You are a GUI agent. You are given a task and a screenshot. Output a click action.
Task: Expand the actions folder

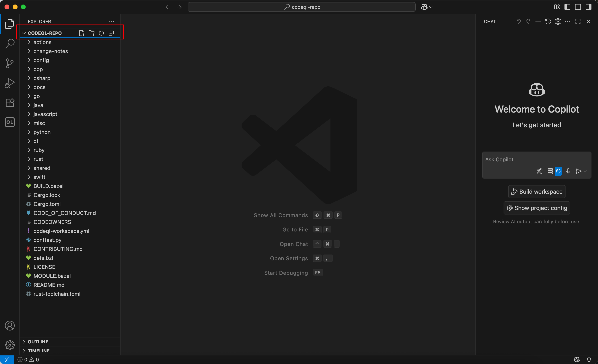tap(69, 42)
